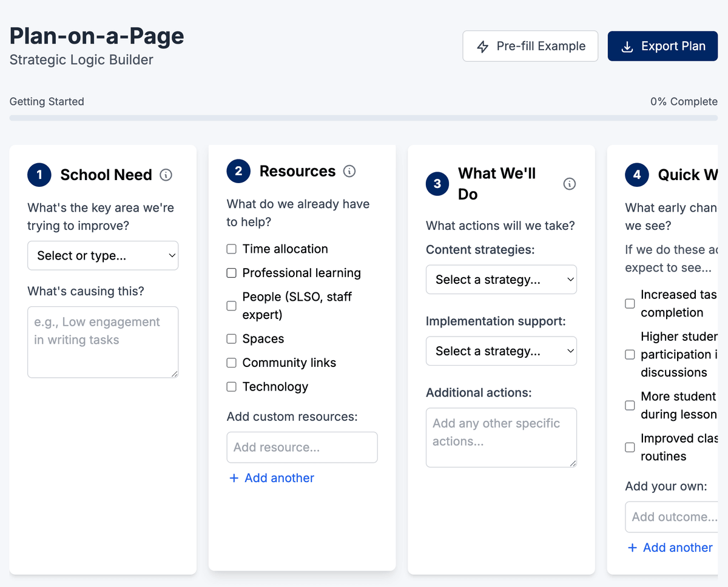Open the key area 'Select or type...' dropdown
Image resolution: width=728 pixels, height=587 pixels.
(103, 256)
